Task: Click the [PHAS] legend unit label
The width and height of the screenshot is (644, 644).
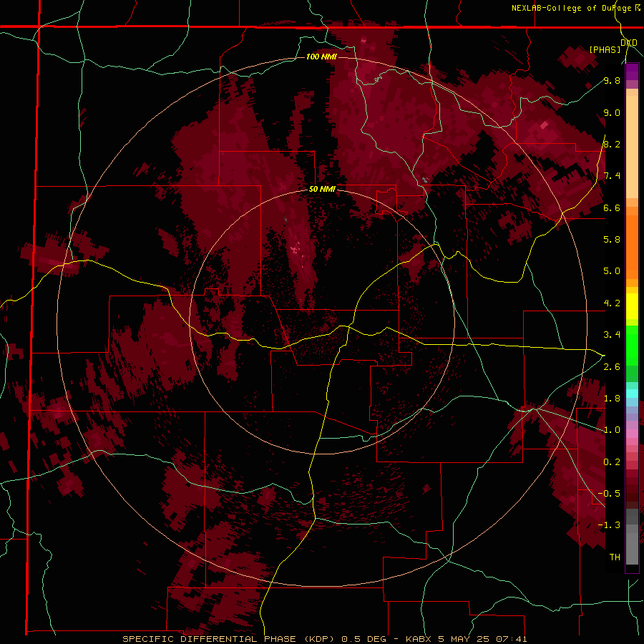Action: [x=605, y=49]
